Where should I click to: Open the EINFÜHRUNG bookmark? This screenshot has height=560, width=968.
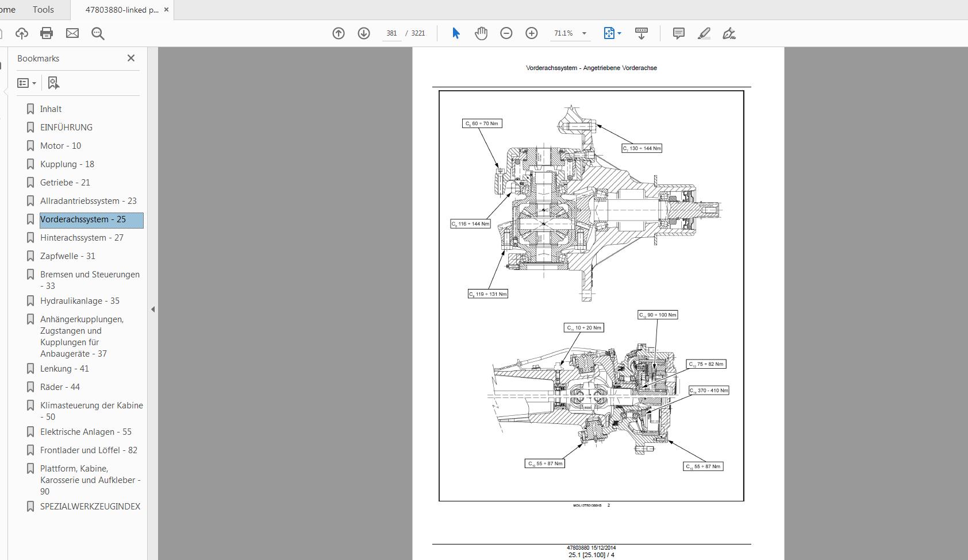66,128
